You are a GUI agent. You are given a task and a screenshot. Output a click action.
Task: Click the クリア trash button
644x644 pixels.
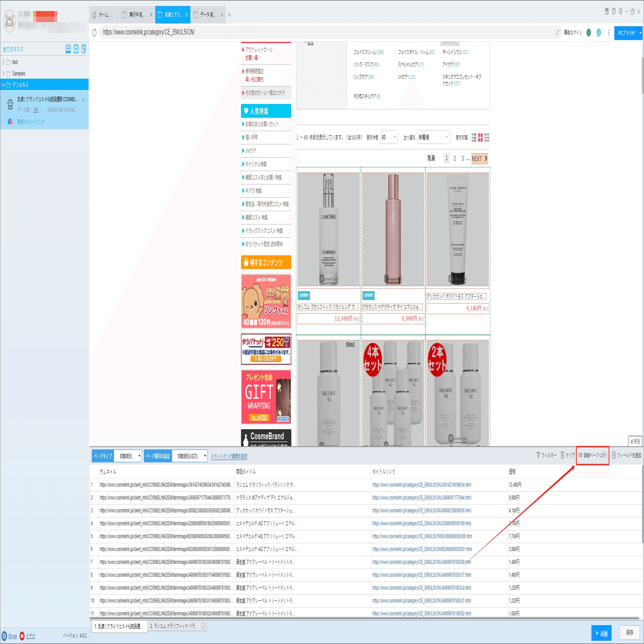568,455
